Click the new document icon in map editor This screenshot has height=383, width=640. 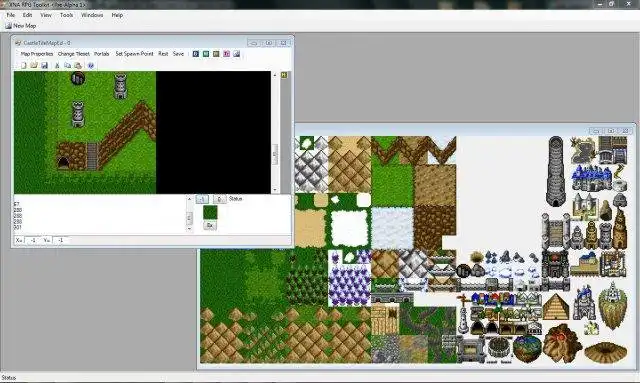(24, 65)
